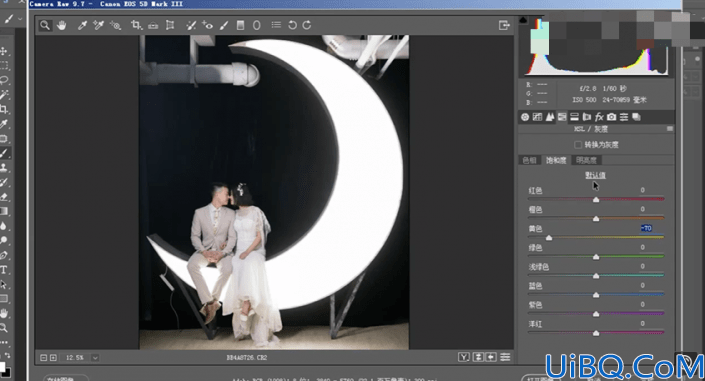The height and width of the screenshot is (381, 705).
Task: Click the 默认值 link
Action: tap(595, 175)
